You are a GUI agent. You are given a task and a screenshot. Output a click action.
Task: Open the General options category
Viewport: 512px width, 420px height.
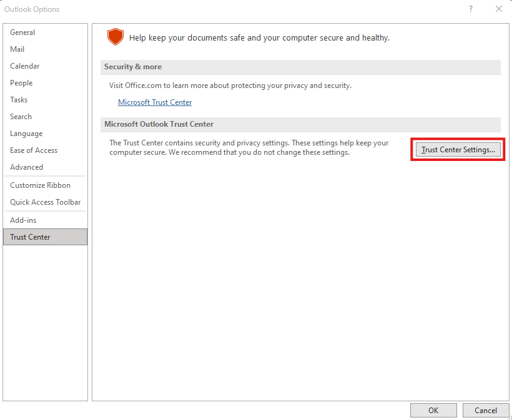(x=22, y=32)
